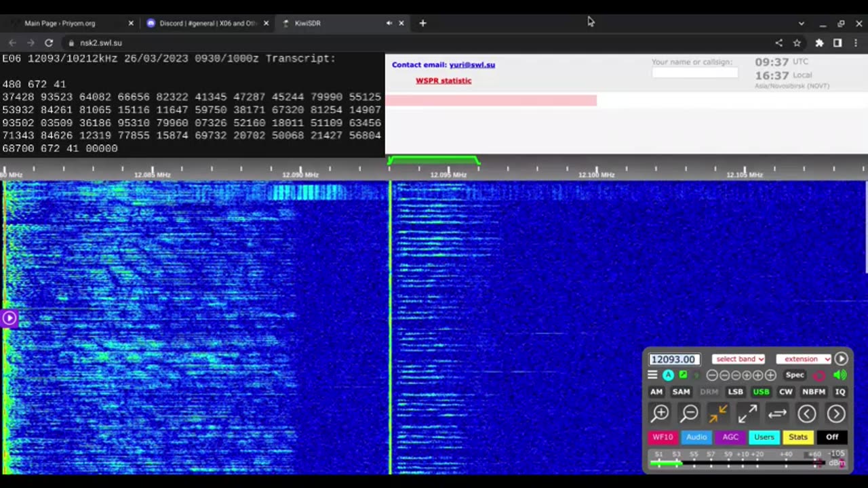Select LSB demodulation mode
Viewport: 868px width, 488px height.
[x=735, y=392]
